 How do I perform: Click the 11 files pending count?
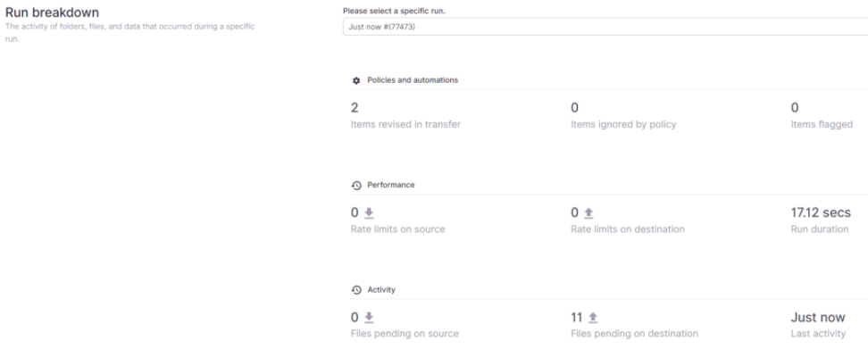[577, 318]
